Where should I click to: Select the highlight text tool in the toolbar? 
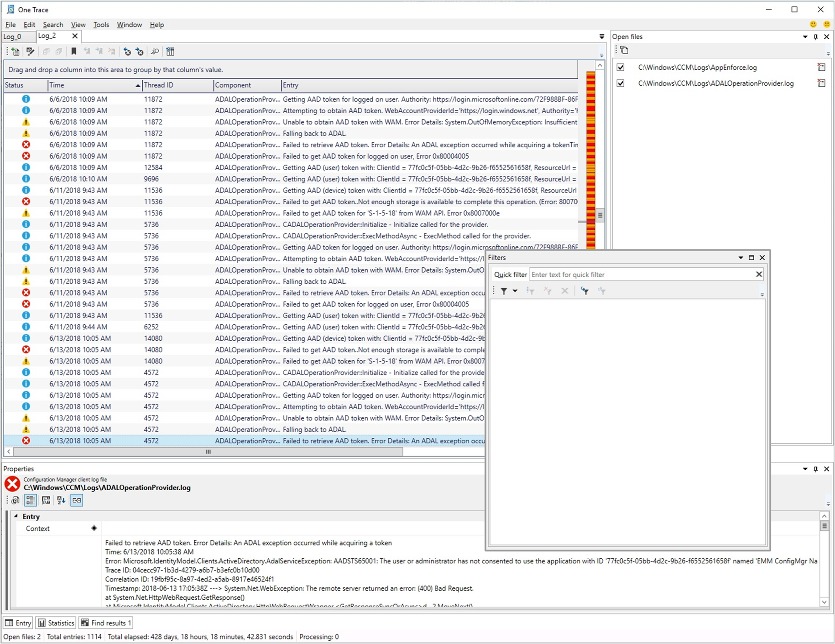pyautogui.click(x=30, y=51)
